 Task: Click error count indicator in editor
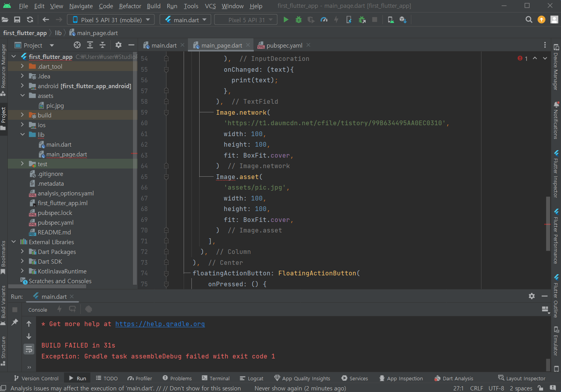[x=522, y=59]
